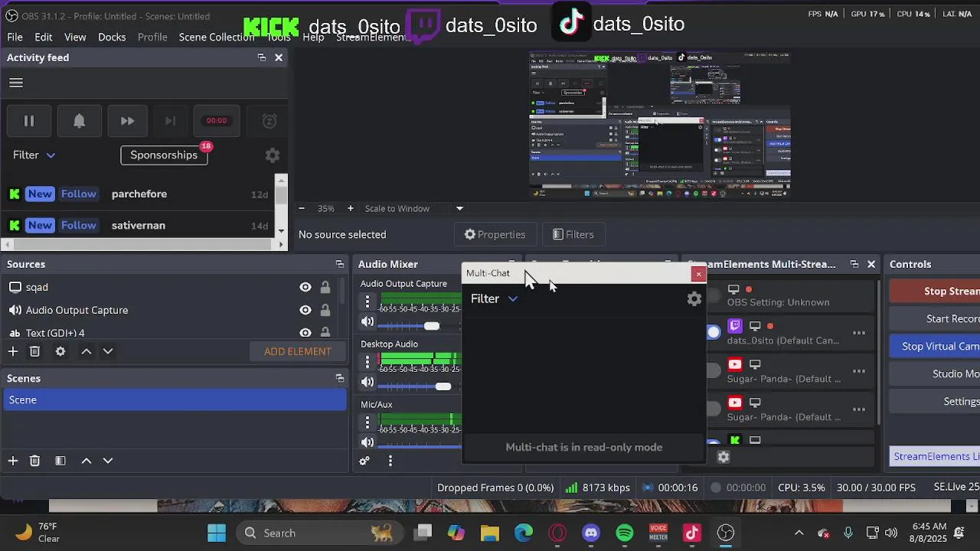Open the Scale to Window dropdown
Viewport: 980px width, 551px height.
(x=413, y=208)
